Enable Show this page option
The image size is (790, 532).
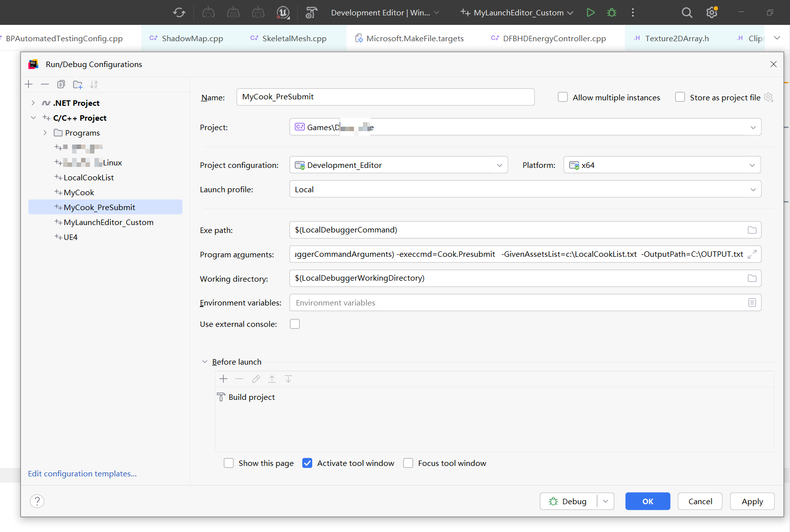point(229,463)
